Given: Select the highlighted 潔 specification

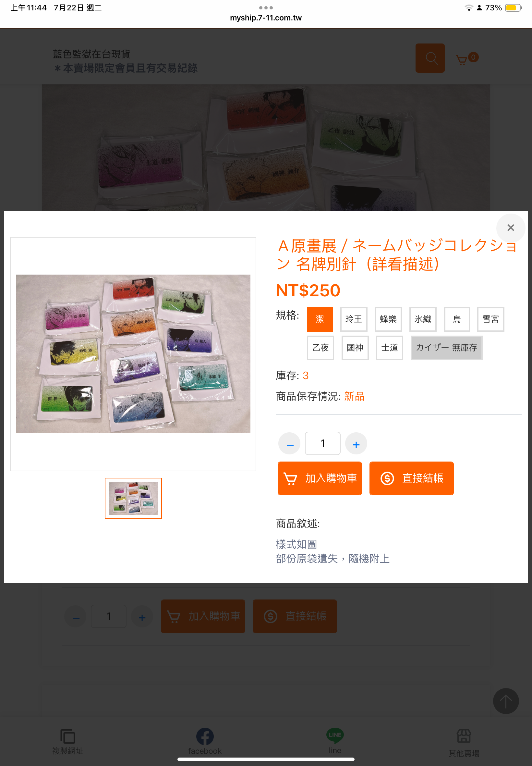Looking at the screenshot, I should click(320, 319).
